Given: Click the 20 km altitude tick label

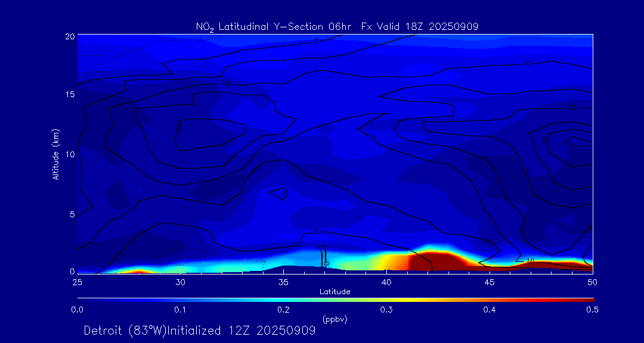Looking at the screenshot, I should point(69,36).
